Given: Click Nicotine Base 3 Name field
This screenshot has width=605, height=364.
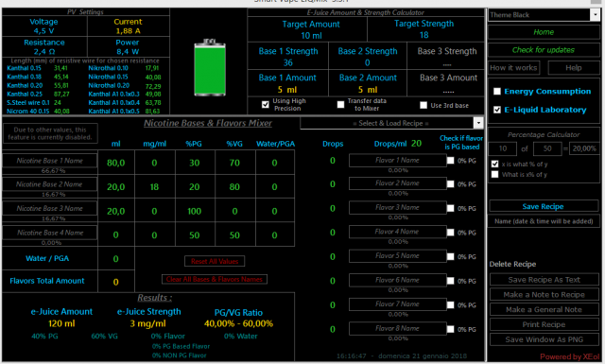Looking at the screenshot, I should [50, 208].
